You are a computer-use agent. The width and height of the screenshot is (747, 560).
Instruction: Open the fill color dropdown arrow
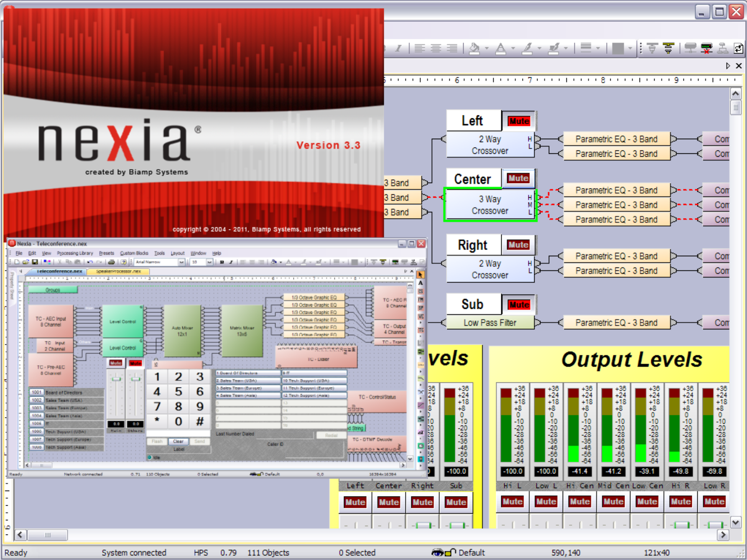[487, 48]
